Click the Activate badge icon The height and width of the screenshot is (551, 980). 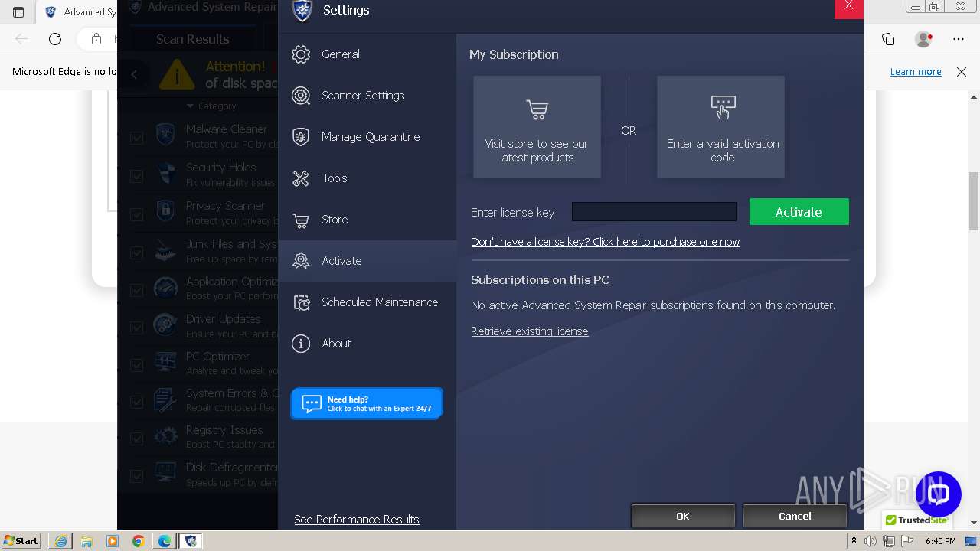tap(301, 261)
